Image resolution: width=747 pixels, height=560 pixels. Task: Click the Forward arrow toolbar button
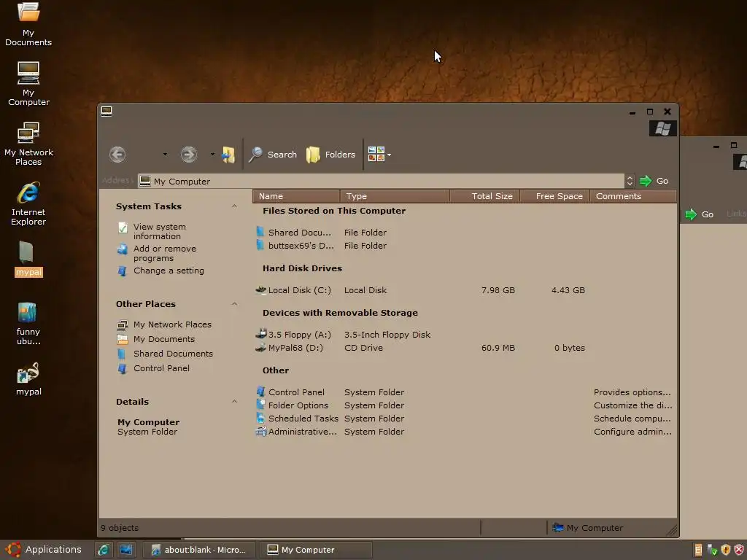pos(189,155)
